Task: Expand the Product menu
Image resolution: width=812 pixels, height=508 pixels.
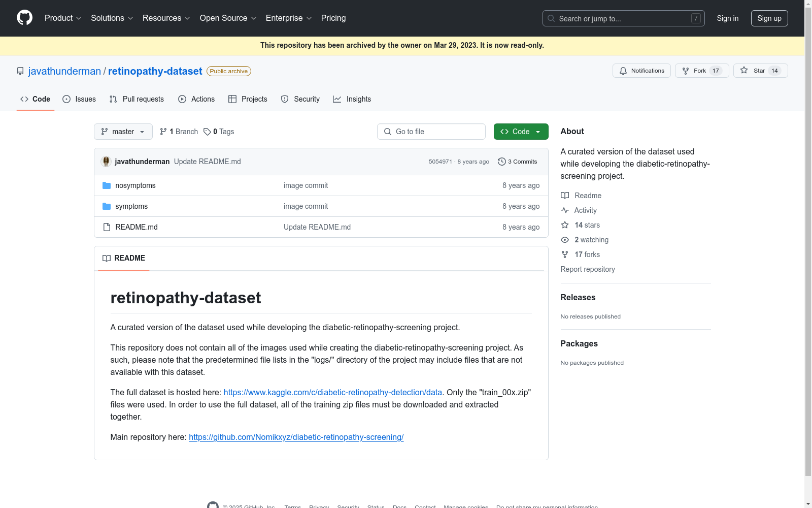Action: pos(63,18)
